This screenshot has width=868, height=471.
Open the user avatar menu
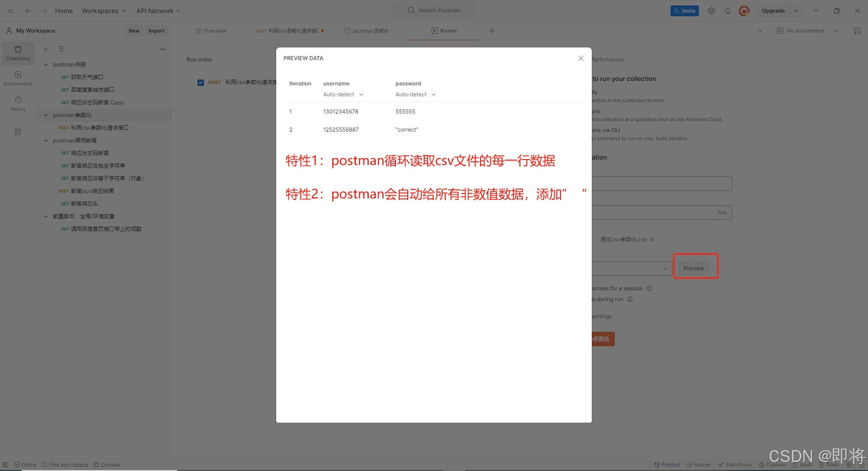click(744, 11)
